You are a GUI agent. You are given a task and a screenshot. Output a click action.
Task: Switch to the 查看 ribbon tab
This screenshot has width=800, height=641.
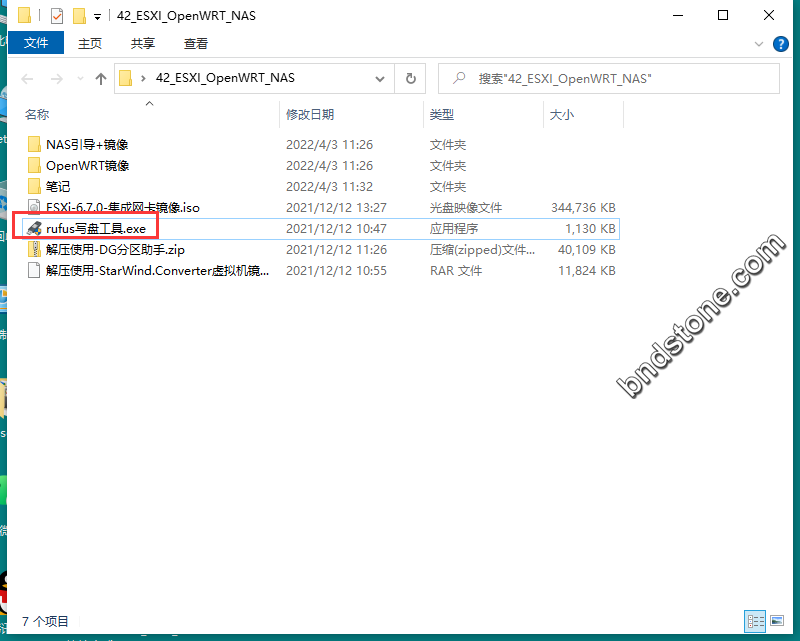coord(196,43)
